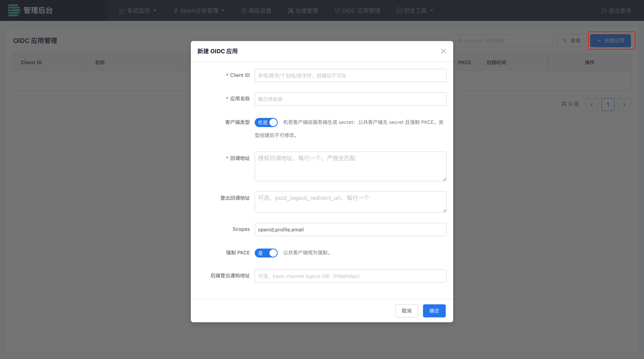Click the Client ID column header
Viewport: 644px width, 359px height.
pos(31,62)
